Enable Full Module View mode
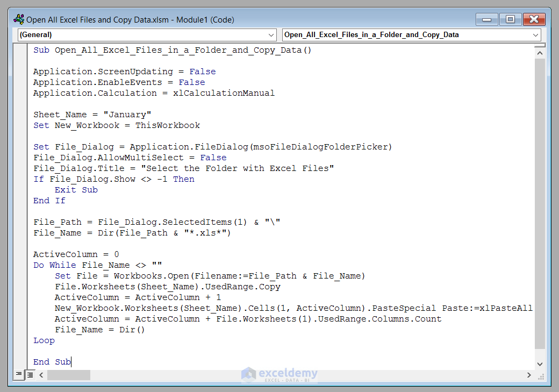Image resolution: width=559 pixels, height=392 pixels. (30, 375)
